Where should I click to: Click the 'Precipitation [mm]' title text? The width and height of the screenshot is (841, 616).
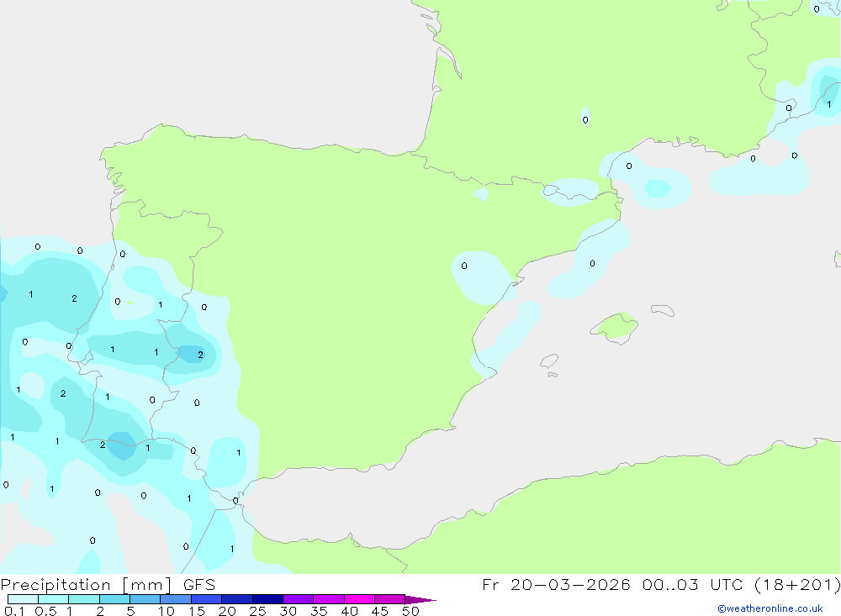(86, 585)
